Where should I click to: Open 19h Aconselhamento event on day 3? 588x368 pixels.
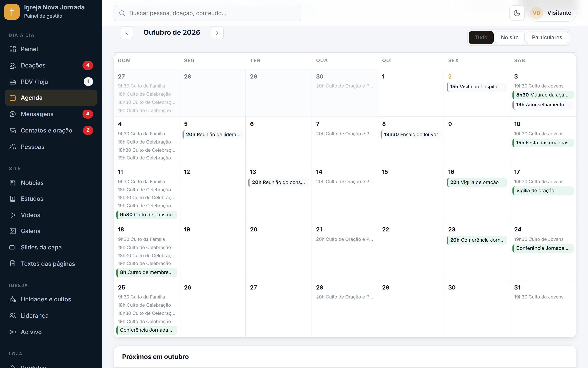543,105
